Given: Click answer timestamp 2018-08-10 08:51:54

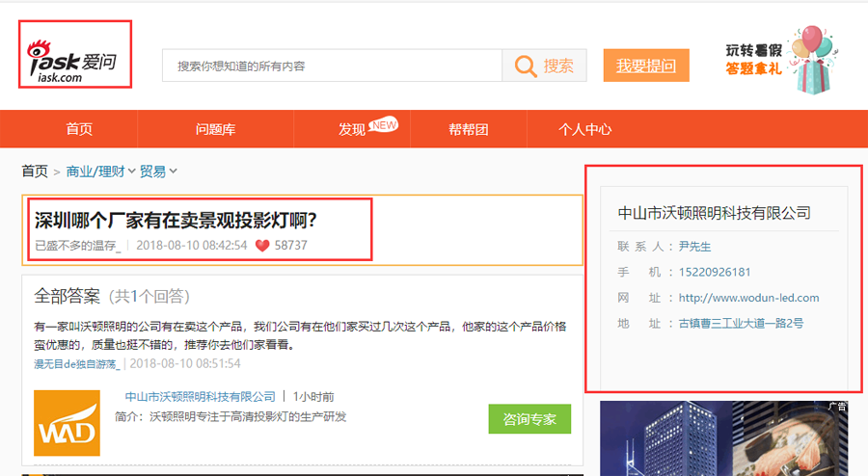Looking at the screenshot, I should pyautogui.click(x=185, y=364).
